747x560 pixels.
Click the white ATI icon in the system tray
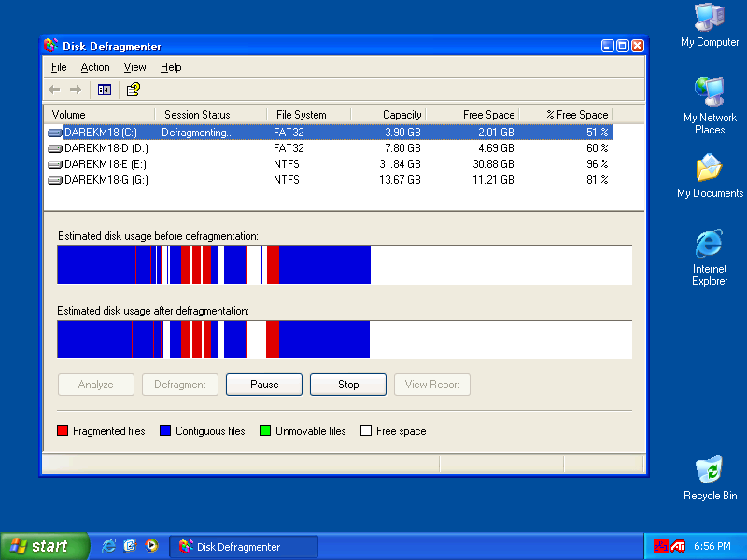678,546
